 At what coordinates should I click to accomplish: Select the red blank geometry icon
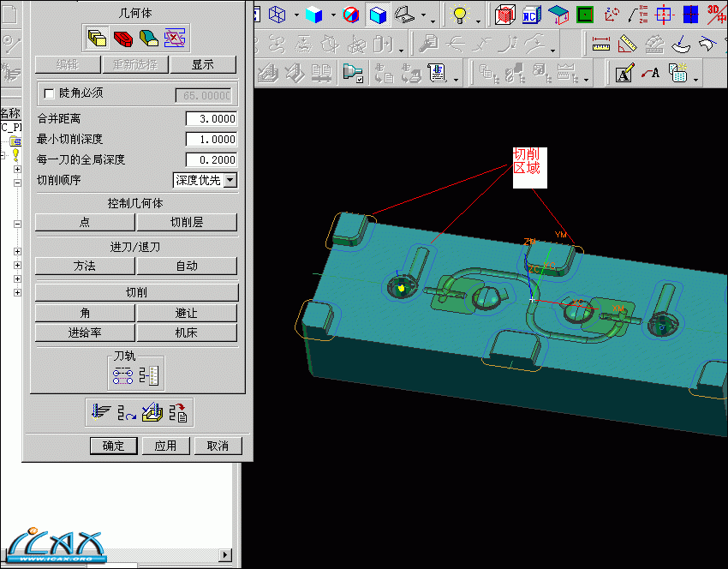(122, 37)
